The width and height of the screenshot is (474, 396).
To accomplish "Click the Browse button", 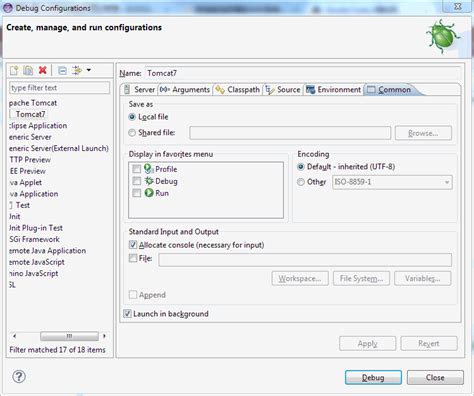I will [423, 133].
